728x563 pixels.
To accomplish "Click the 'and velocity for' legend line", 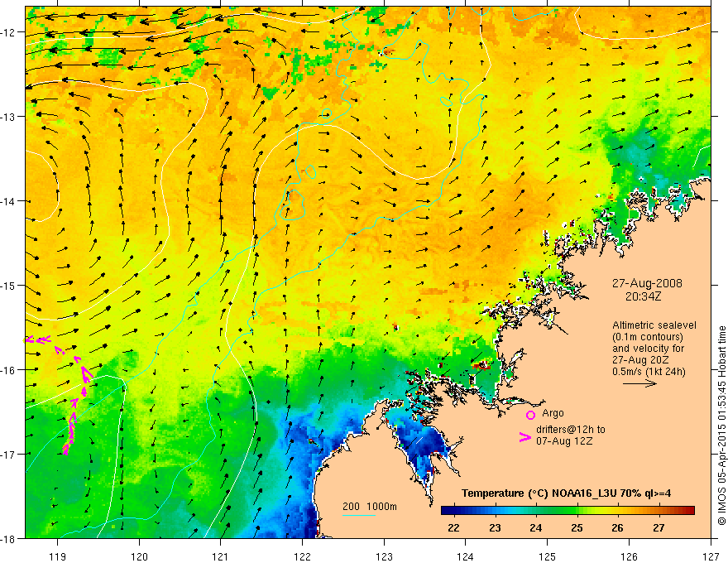I will click(648, 349).
